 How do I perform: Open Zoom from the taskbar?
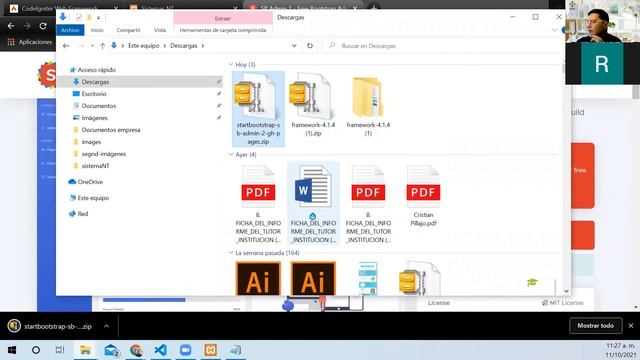pos(186,350)
